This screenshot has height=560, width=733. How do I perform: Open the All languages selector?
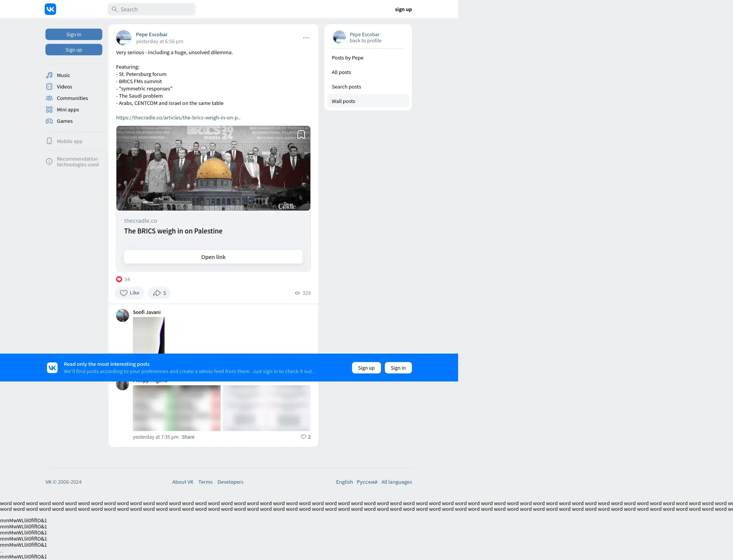pos(396,482)
